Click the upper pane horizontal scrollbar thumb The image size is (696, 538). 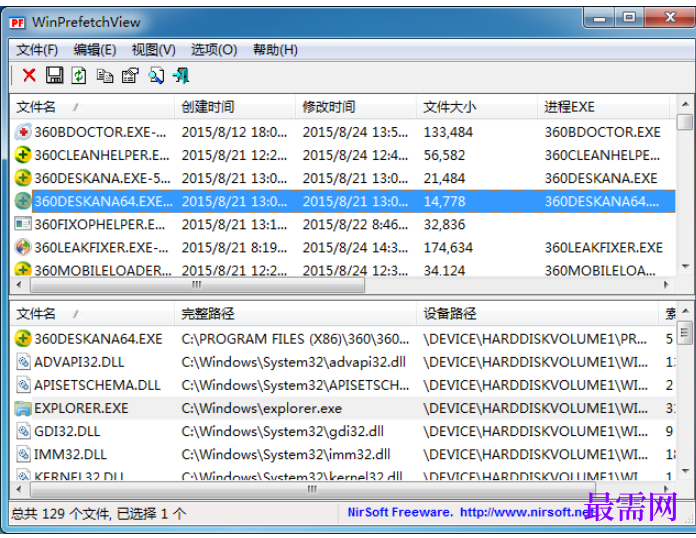tap(197, 285)
